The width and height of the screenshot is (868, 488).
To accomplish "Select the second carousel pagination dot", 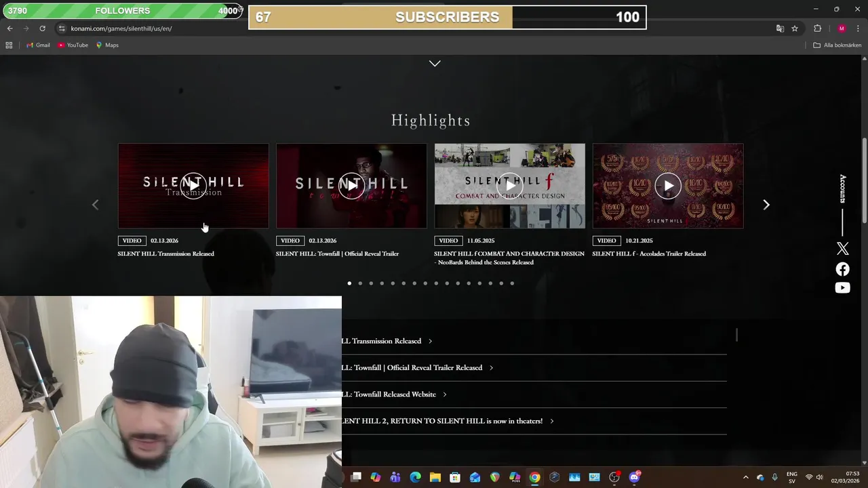I will [x=360, y=283].
